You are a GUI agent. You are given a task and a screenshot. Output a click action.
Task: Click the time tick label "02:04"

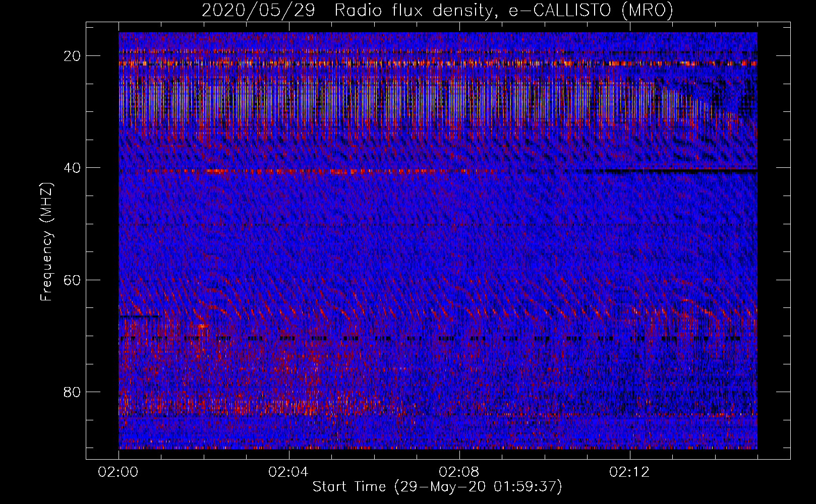point(288,472)
